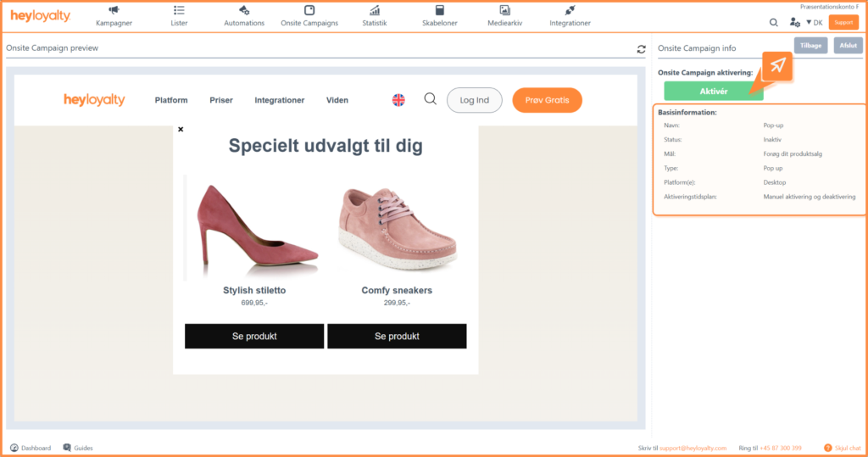Click the Tilbage button

[x=810, y=46]
